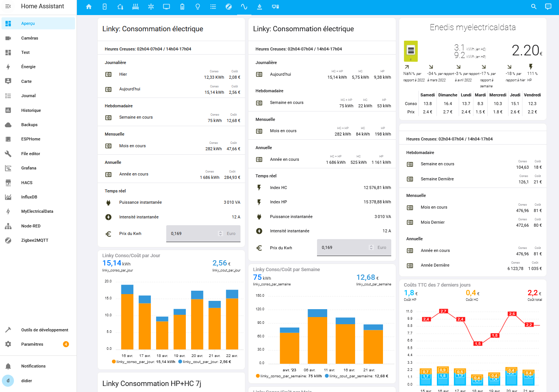Click the Semaine Dernière entity row

click(437, 179)
